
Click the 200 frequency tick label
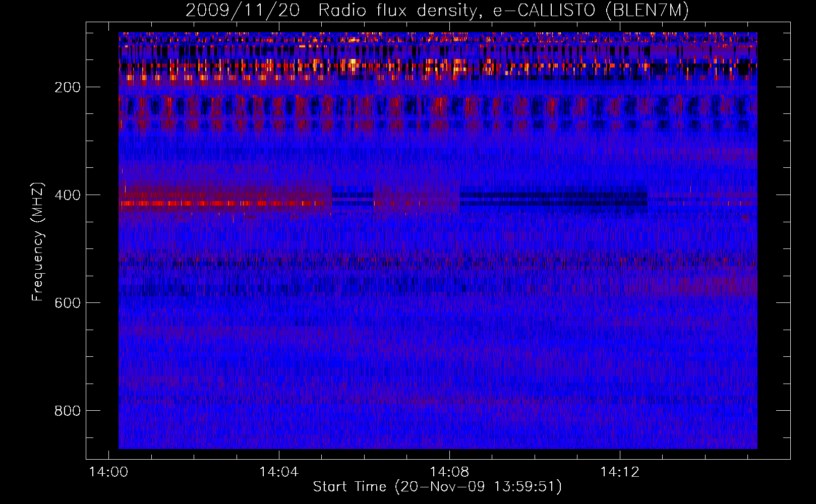[68, 87]
